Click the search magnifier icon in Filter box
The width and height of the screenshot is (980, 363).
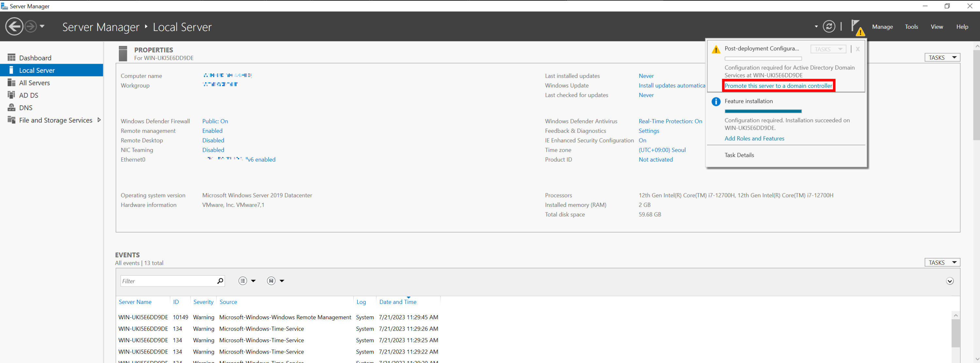pos(220,281)
